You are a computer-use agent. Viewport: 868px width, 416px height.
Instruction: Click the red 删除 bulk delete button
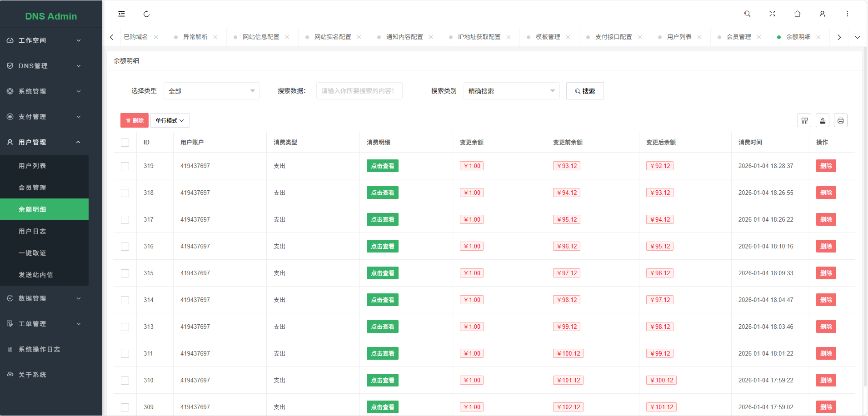tap(134, 120)
